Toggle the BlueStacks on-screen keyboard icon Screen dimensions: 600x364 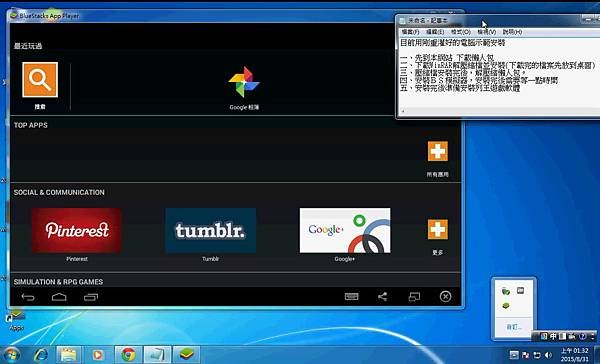coord(351,297)
